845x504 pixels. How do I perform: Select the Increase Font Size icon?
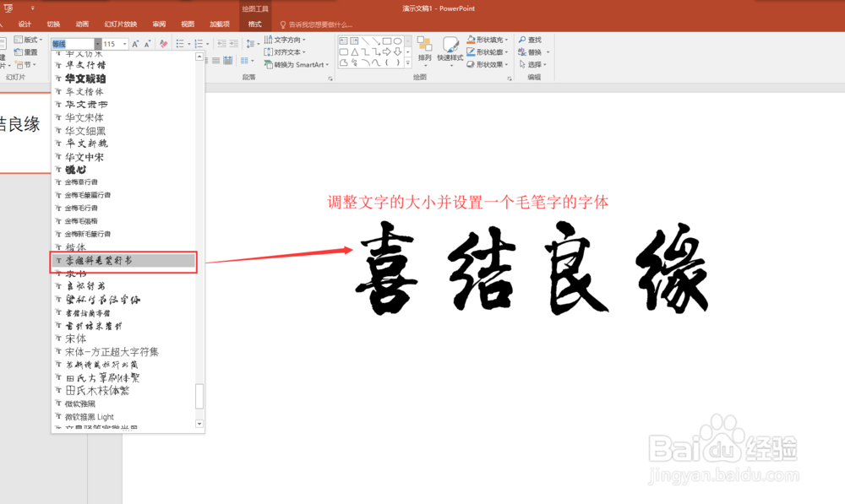coord(135,44)
